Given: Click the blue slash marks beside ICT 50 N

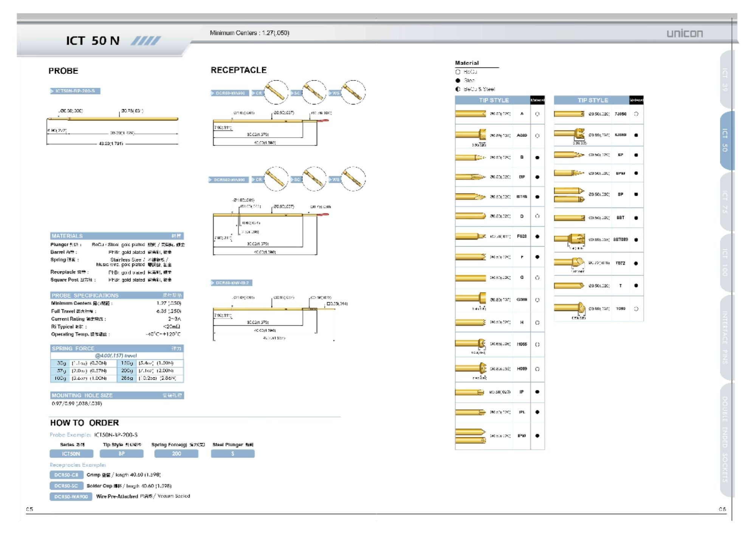Looking at the screenshot, I should click(x=146, y=41).
